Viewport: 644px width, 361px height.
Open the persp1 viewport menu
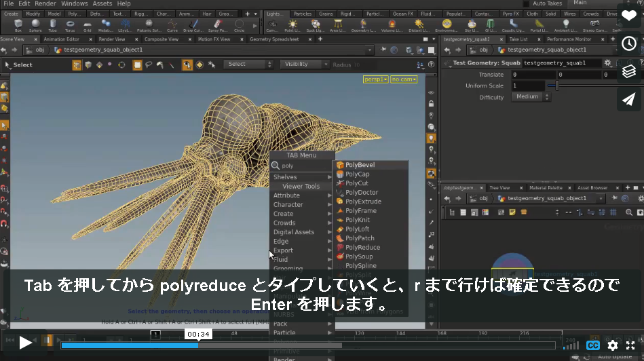click(x=375, y=79)
